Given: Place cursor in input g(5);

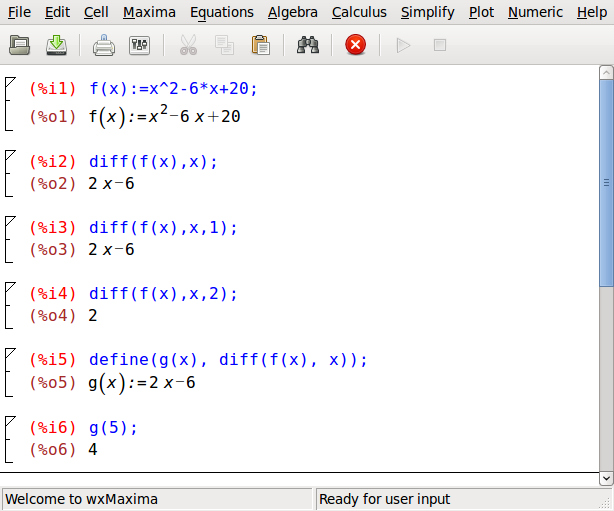Looking at the screenshot, I should (x=113, y=428).
